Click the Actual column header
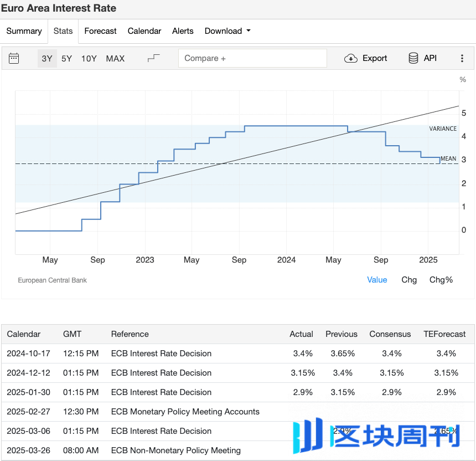476x461 pixels. [301, 334]
